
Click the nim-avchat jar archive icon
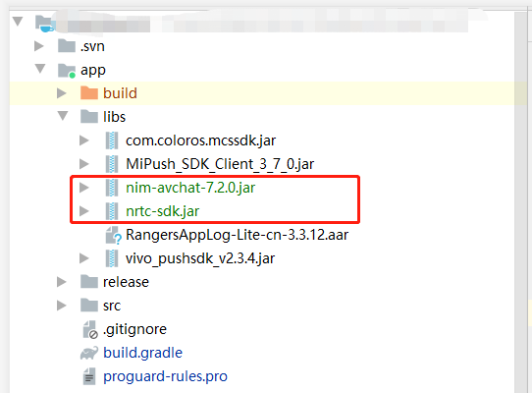coord(112,188)
